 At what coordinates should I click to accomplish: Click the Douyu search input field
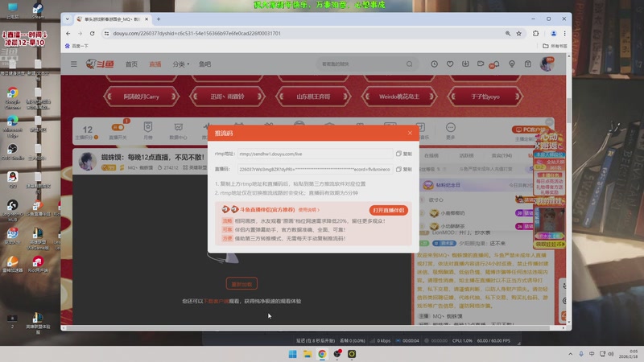pyautogui.click(x=361, y=64)
